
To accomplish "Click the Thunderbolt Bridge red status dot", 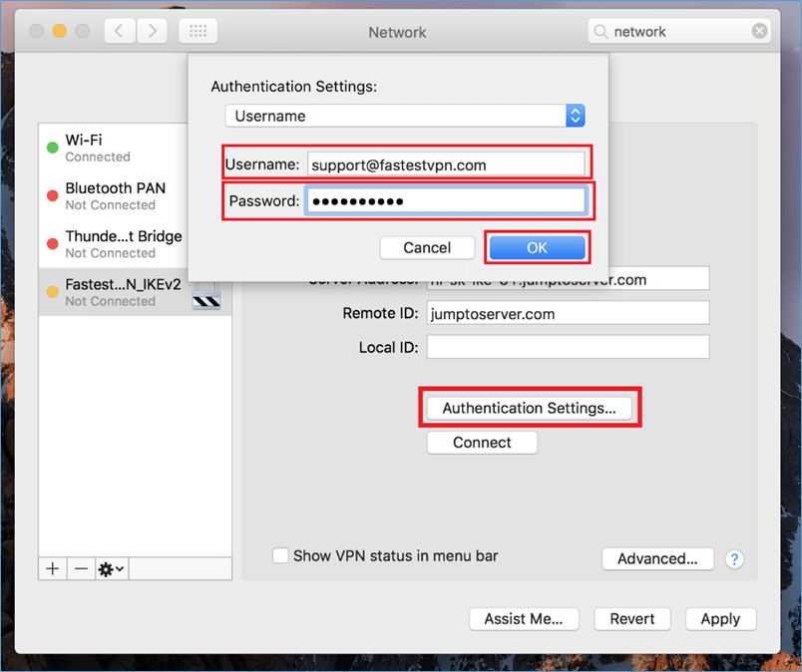I will pyautogui.click(x=52, y=244).
